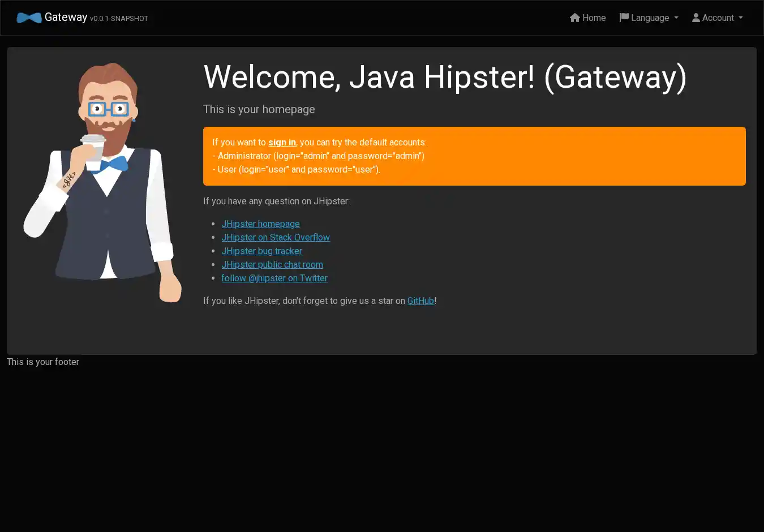This screenshot has height=532, width=764.
Task: Visit JHipster on Stack Overflow link
Action: click(275, 238)
